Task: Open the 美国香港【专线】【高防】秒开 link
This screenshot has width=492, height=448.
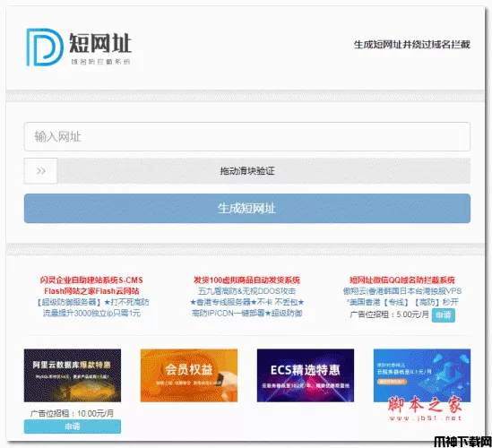Action: tap(402, 302)
